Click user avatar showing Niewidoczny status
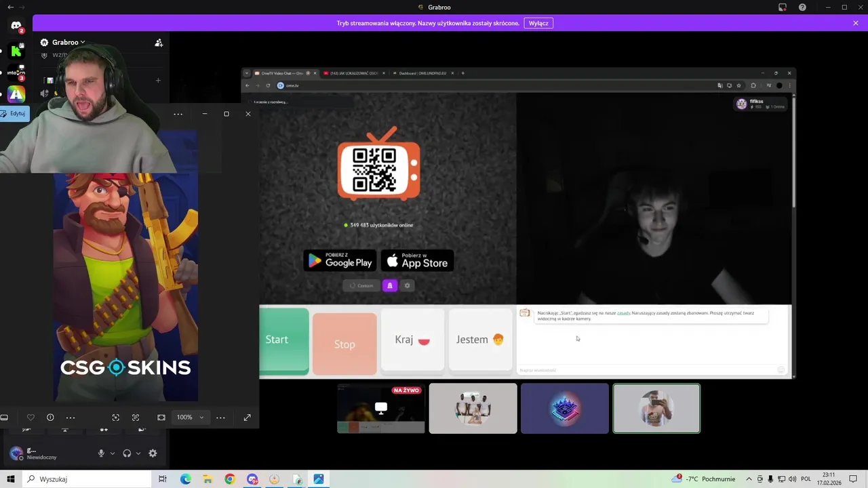 (x=16, y=453)
